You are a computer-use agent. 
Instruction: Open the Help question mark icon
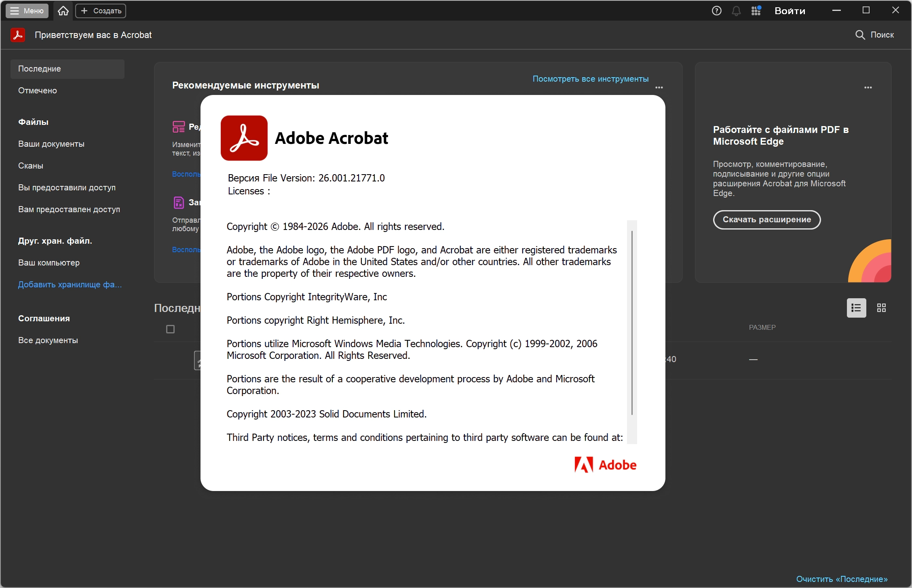click(x=716, y=11)
